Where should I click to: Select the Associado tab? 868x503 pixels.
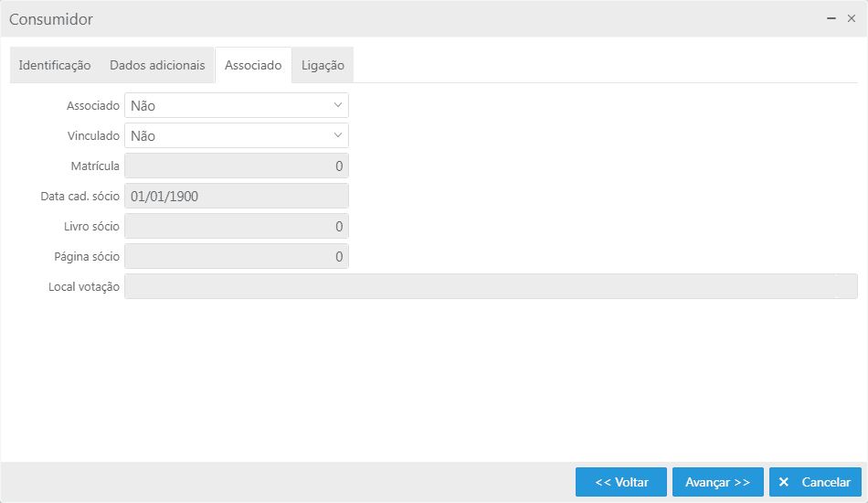pos(253,65)
